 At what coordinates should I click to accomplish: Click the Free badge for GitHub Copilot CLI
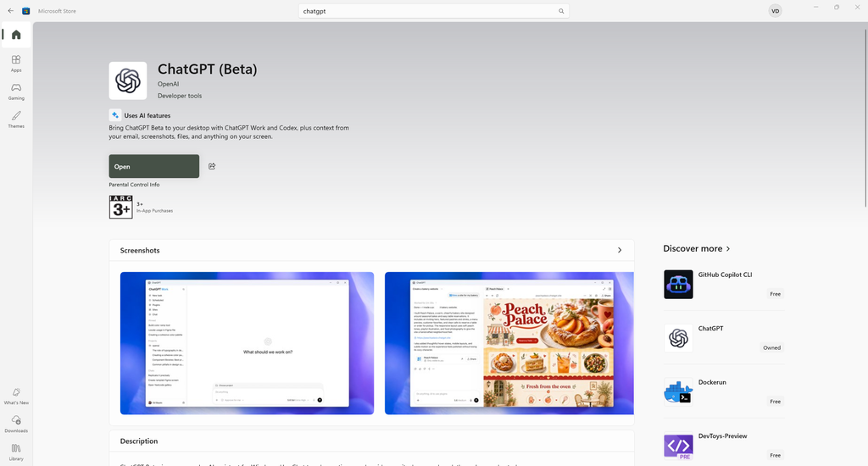point(775,294)
